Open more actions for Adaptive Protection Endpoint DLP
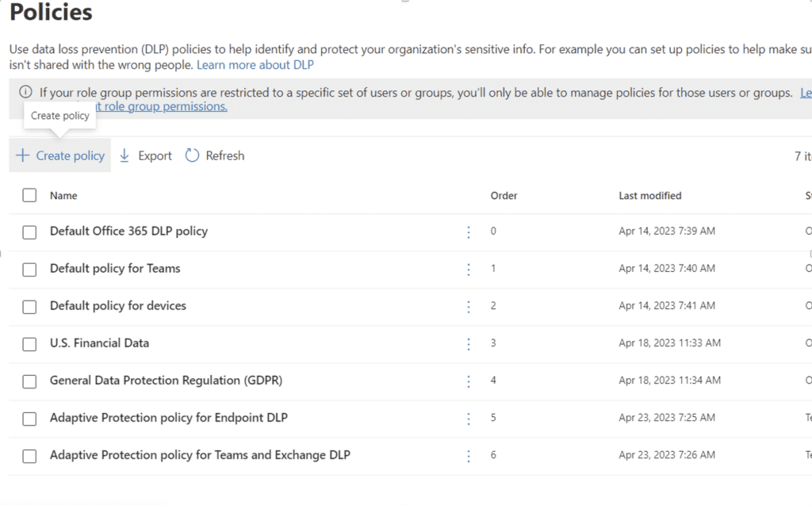This screenshot has width=812, height=505. coord(469,419)
